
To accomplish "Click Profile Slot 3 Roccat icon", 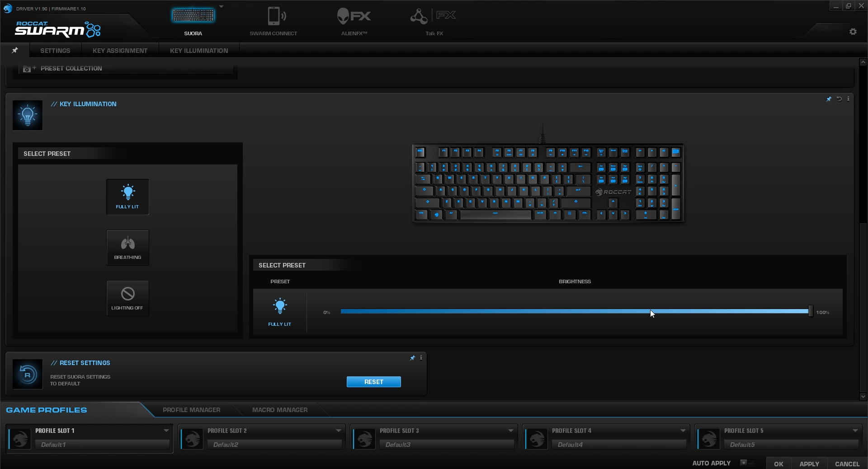I will (x=365, y=438).
